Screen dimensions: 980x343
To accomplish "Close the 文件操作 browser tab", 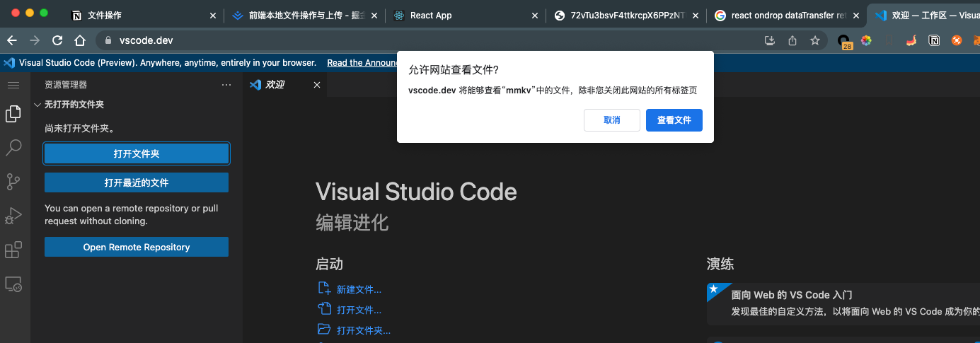I will (212, 16).
